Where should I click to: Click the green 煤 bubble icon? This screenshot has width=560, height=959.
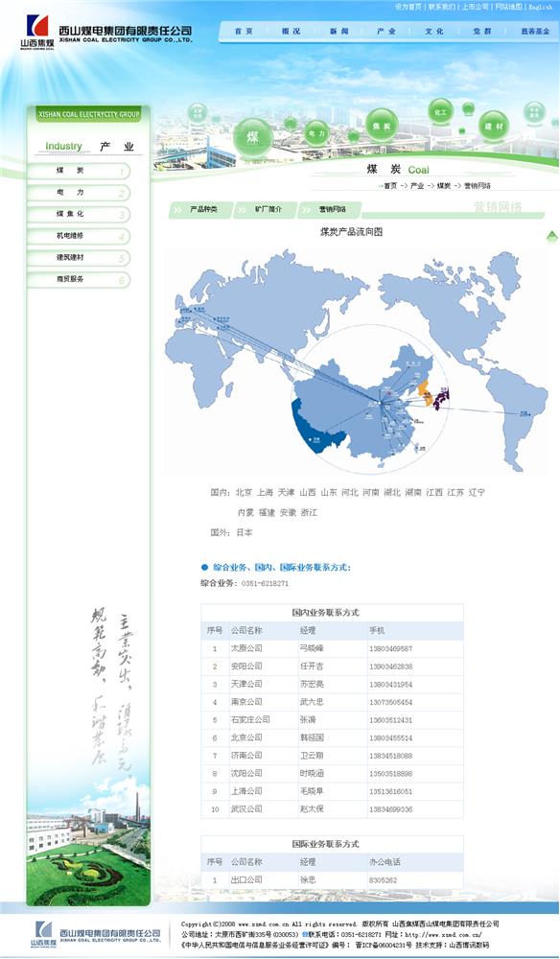[x=253, y=138]
